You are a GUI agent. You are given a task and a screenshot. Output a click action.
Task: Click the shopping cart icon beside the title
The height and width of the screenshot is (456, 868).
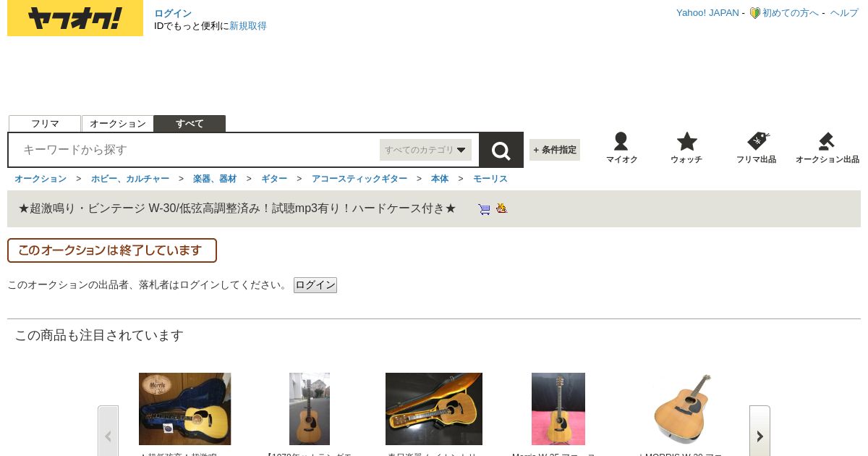(485, 209)
